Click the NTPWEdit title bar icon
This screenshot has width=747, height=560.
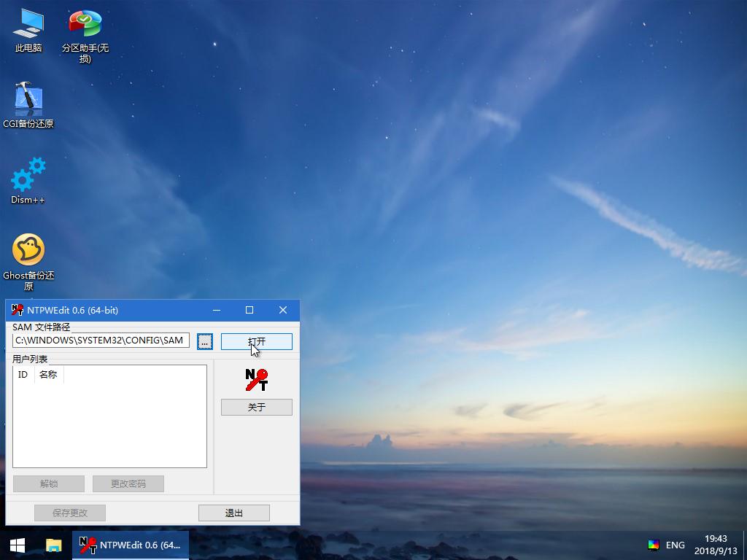pos(16,309)
